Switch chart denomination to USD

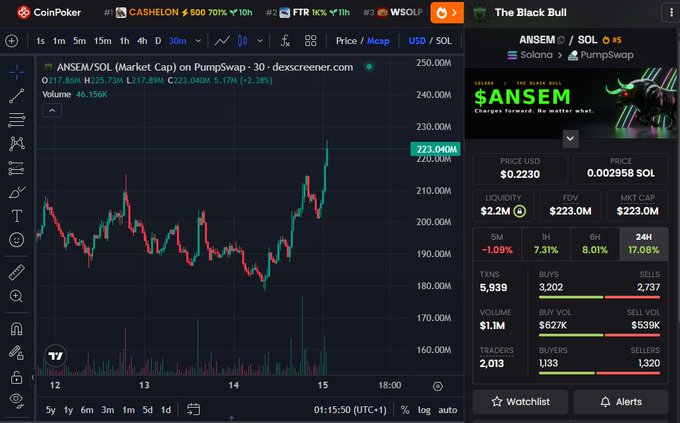(417, 41)
